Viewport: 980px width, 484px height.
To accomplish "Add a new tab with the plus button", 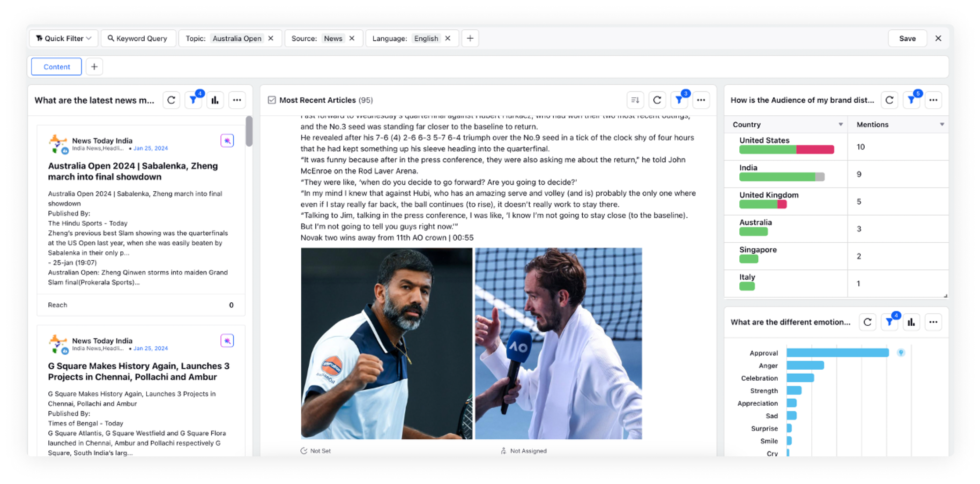I will point(94,66).
